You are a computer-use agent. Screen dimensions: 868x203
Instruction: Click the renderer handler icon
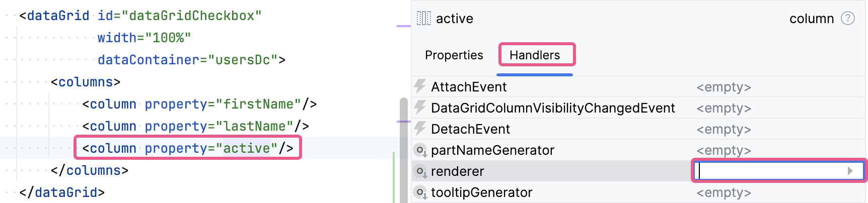coord(420,171)
